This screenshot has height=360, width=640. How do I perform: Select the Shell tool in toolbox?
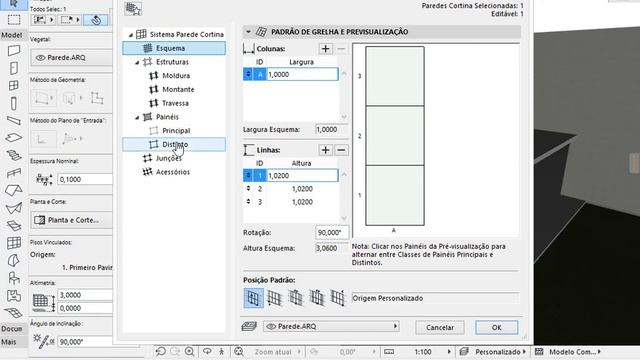(x=13, y=208)
